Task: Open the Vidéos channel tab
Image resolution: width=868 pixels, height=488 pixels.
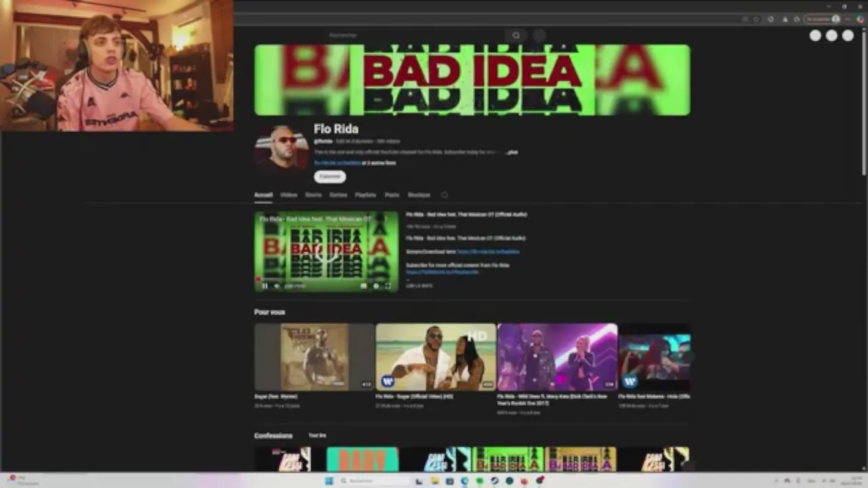Action: (289, 195)
